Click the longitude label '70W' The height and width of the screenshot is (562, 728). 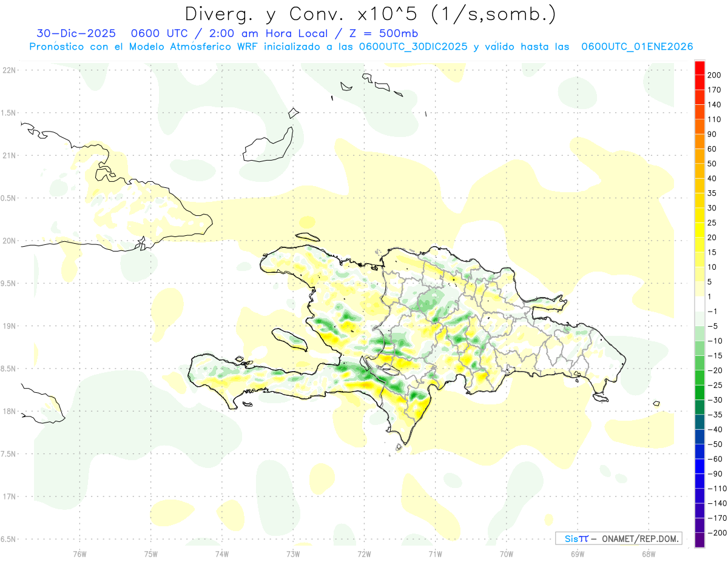point(507,554)
